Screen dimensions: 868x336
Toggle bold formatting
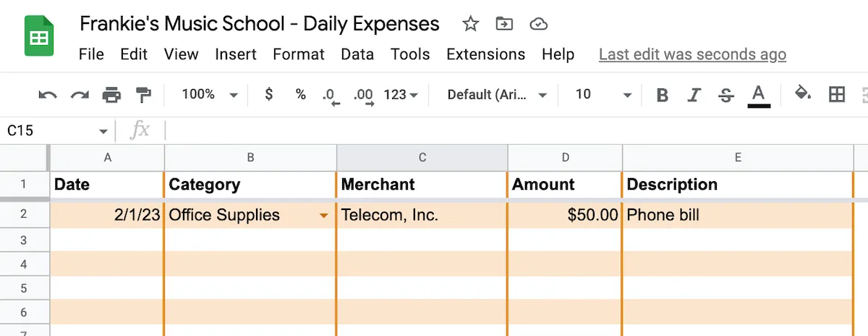point(662,94)
